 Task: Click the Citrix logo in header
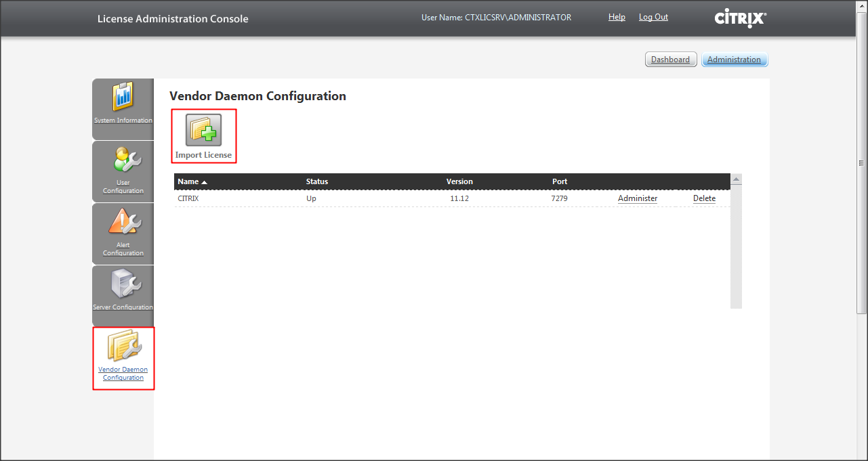tap(740, 18)
